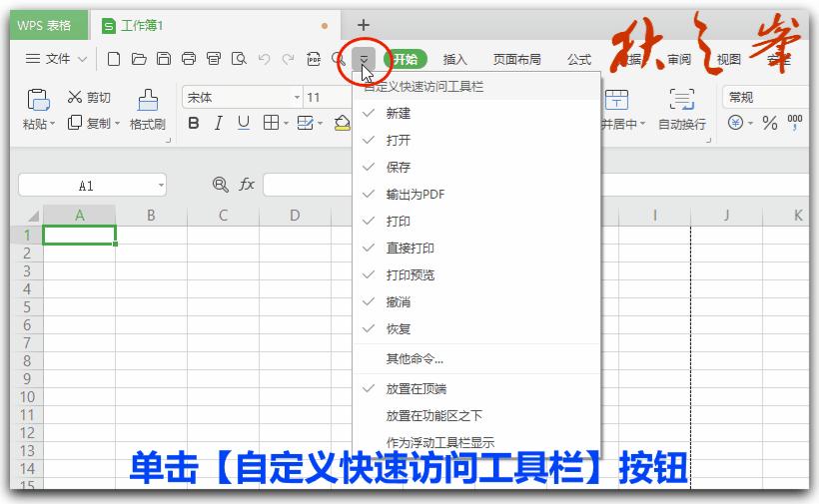
Task: Expand the Merge center (并居中) arrow
Action: coord(643,124)
